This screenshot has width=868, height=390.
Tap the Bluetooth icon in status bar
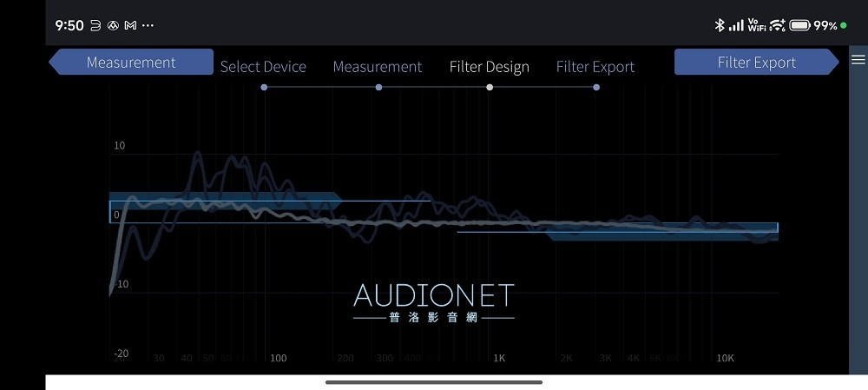[x=719, y=25]
